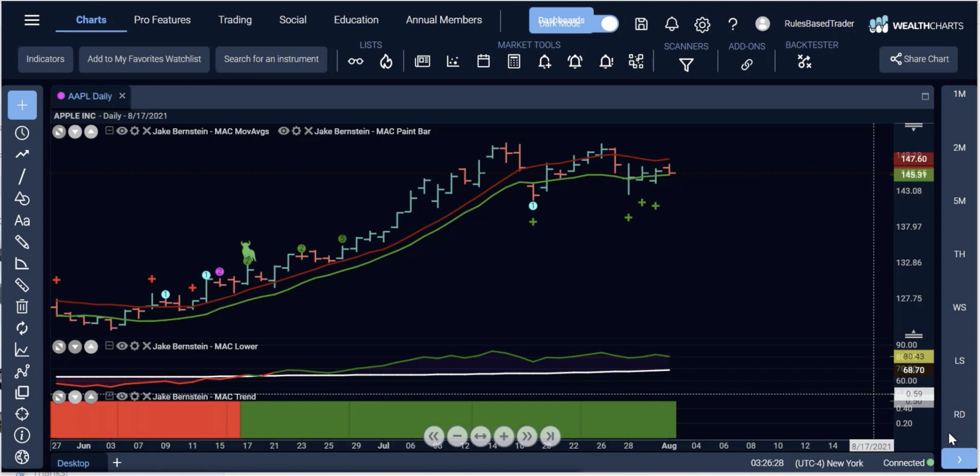Click the fit-width double arrow chart control

coord(480,436)
